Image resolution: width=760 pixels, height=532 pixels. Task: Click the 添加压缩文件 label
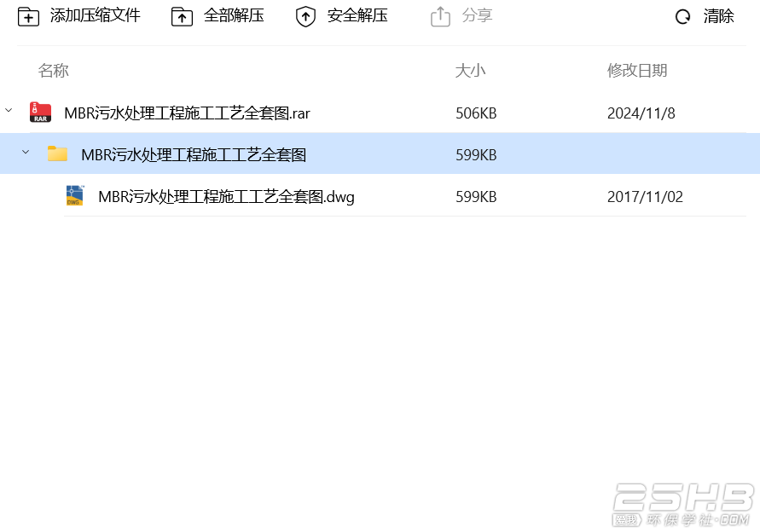(x=95, y=15)
